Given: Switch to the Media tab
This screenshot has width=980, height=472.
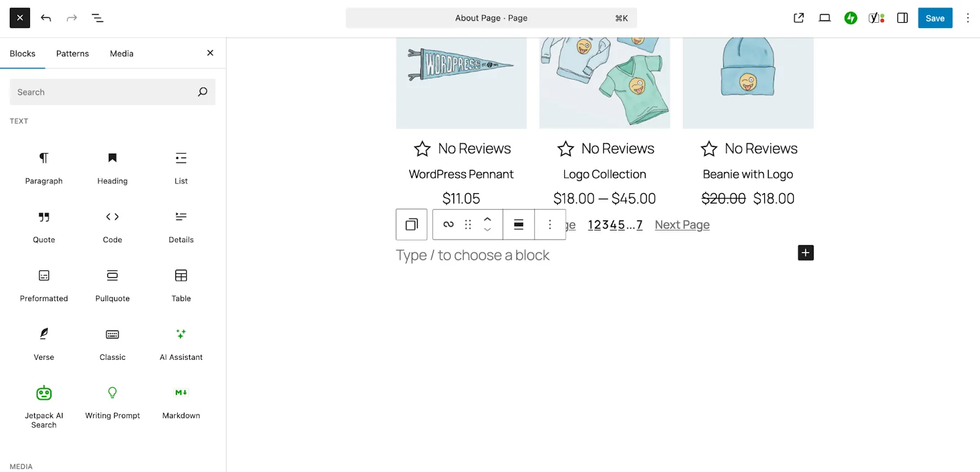Looking at the screenshot, I should pos(121,53).
